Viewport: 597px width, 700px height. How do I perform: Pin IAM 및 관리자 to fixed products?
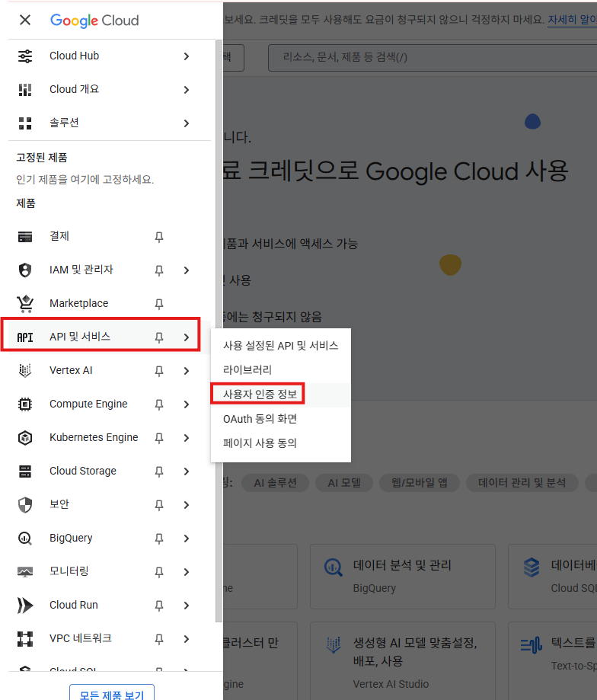159,270
